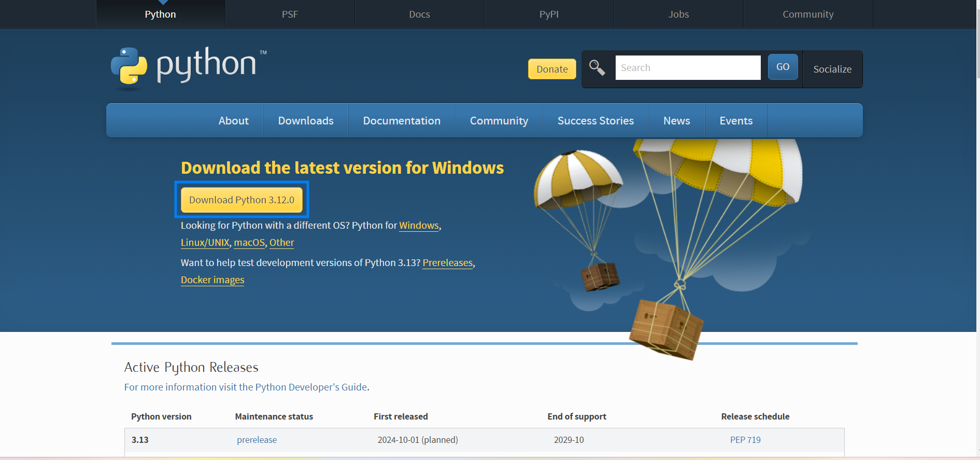Open the Prereleases link
This screenshot has width=980, height=460.
coord(447,263)
